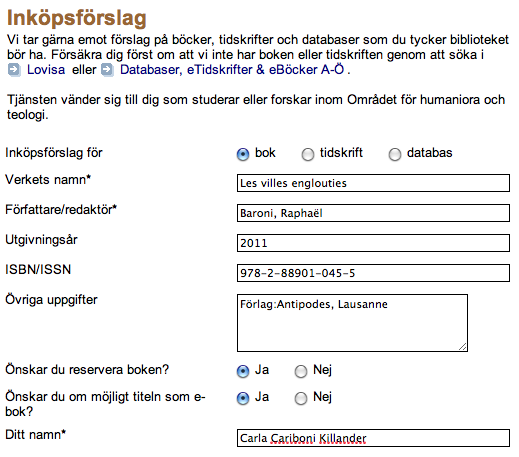Click the Utgivningsår field showing 2011
The width and height of the screenshot is (519, 457).
(373, 243)
